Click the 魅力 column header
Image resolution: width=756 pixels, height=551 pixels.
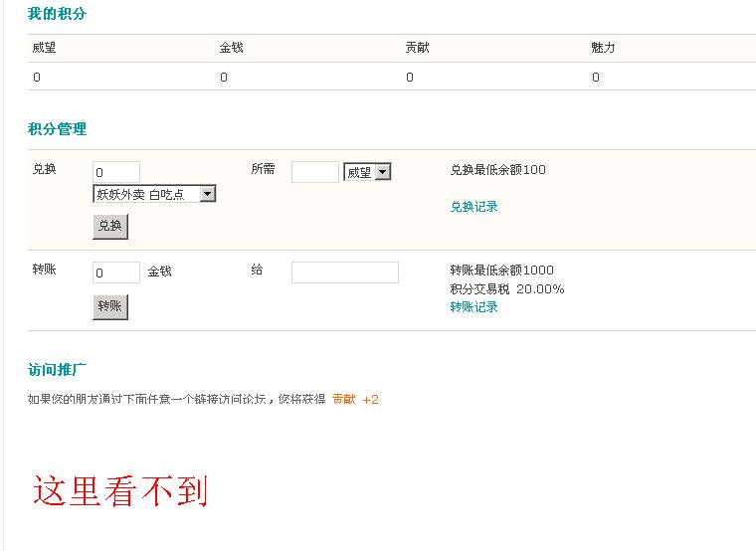(603, 48)
